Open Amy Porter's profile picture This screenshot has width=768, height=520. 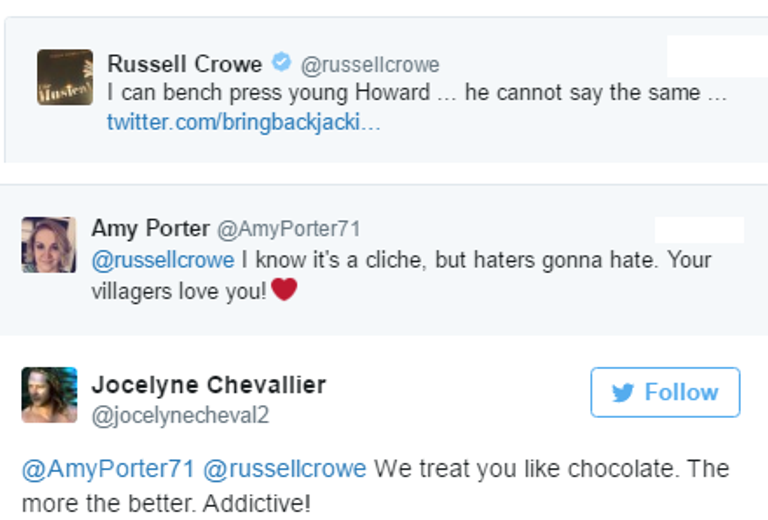pyautogui.click(x=49, y=244)
